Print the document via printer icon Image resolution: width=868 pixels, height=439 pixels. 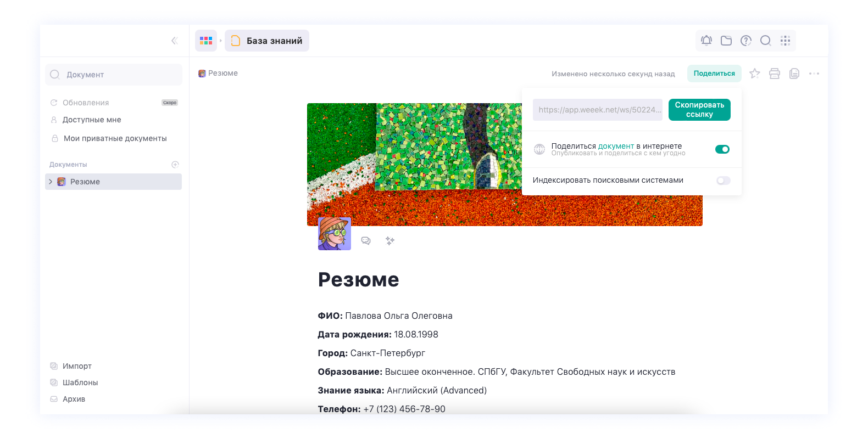coord(775,74)
